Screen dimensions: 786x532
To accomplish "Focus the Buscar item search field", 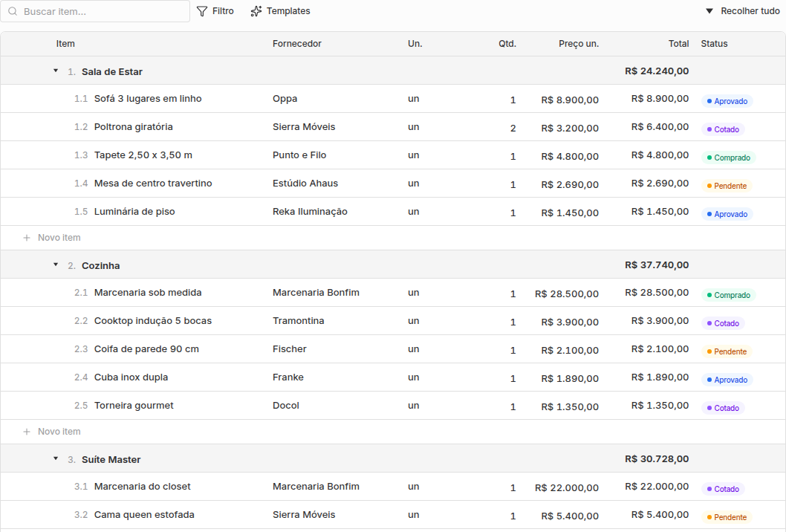I will pos(95,11).
